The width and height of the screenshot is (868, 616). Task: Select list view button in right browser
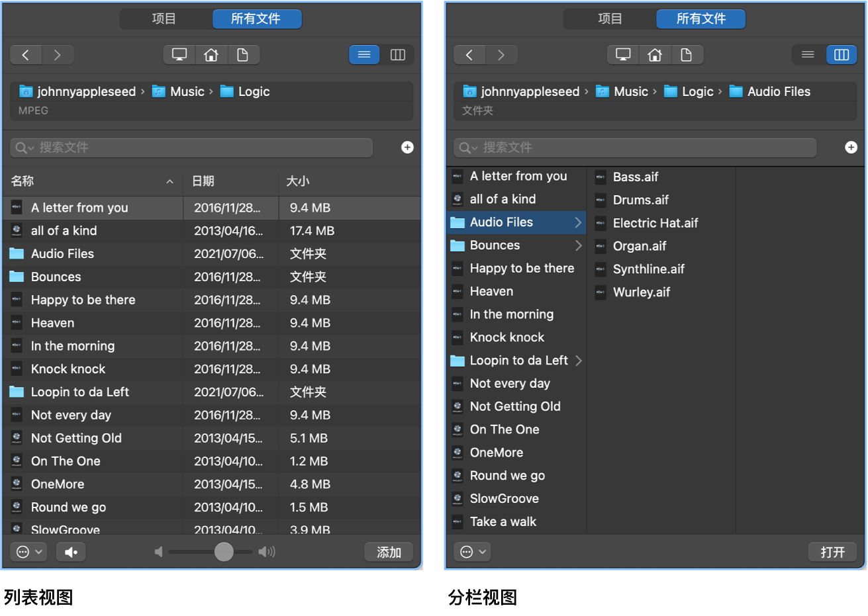pos(808,55)
